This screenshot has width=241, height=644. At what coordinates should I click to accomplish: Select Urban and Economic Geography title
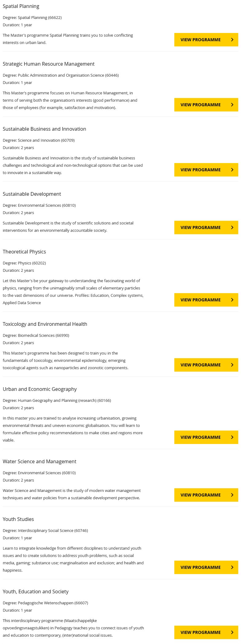click(x=40, y=389)
